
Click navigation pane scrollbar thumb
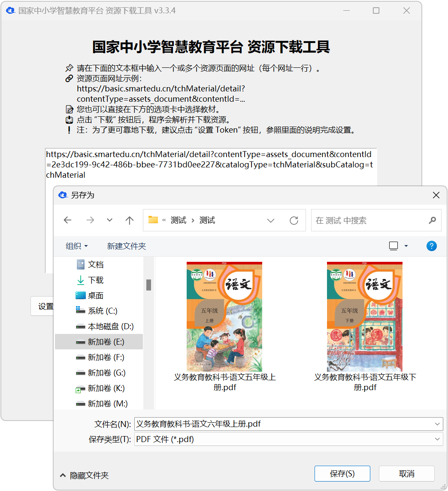point(149,285)
